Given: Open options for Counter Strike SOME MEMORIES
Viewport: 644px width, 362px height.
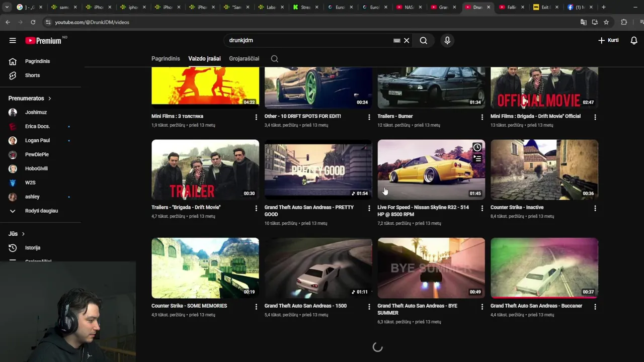Looking at the screenshot, I should pos(256,307).
